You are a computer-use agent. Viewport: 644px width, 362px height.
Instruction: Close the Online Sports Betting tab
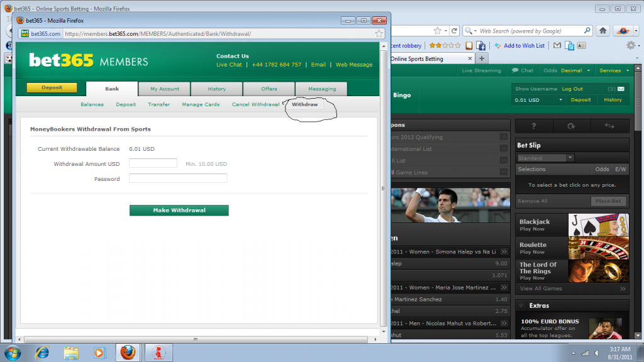pos(470,58)
